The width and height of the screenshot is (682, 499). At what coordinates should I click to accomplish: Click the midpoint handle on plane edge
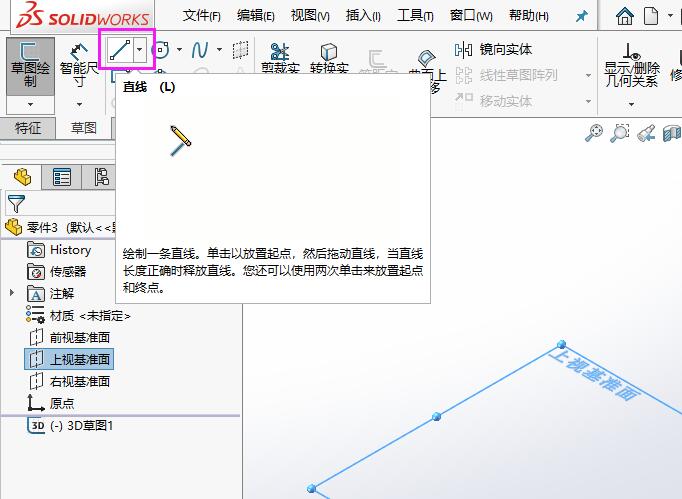pyautogui.click(x=436, y=417)
